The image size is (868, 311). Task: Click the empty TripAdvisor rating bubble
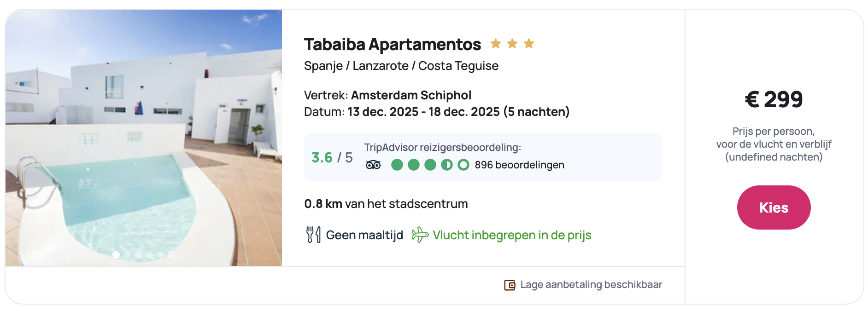pos(463,165)
